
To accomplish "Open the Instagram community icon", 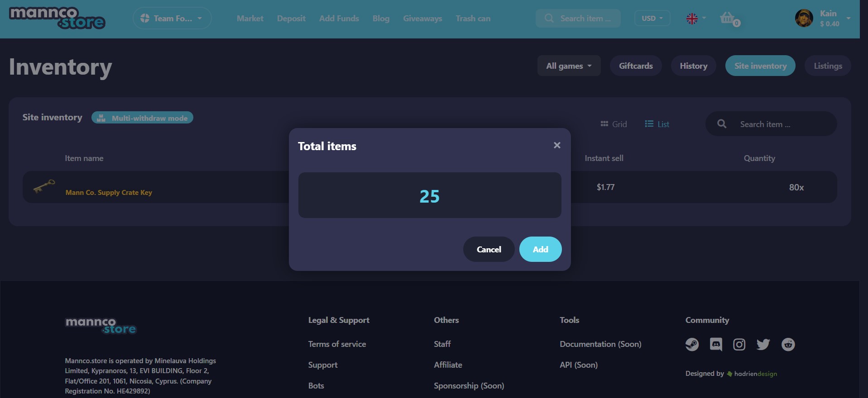I will [739, 345].
